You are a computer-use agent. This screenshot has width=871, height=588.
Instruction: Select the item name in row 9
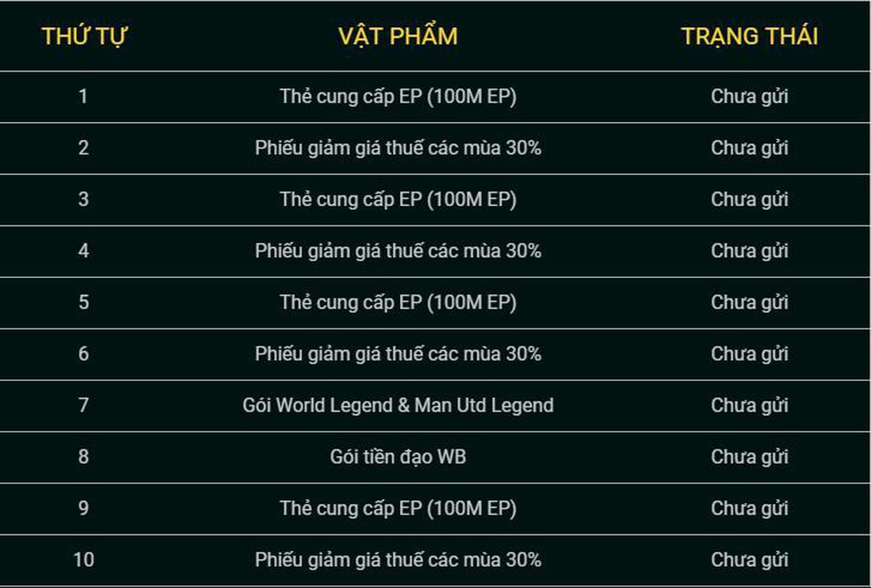[398, 509]
